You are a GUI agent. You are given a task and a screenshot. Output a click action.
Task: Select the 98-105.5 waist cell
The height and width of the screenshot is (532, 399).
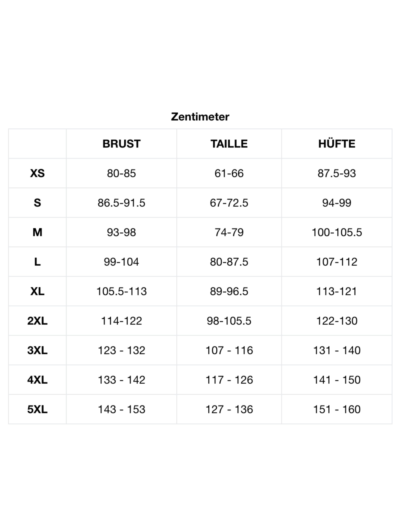[x=229, y=321]
